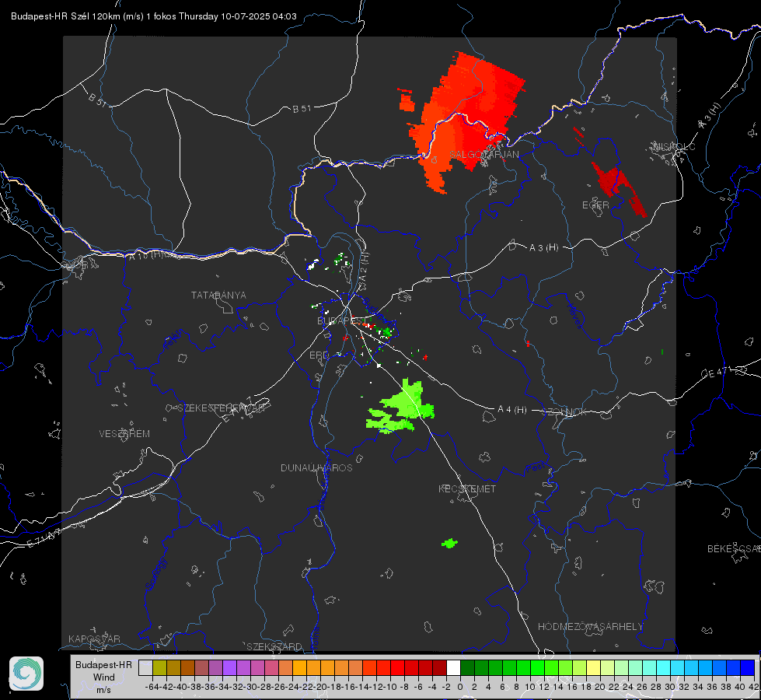
Task: Select the white swatch between -2 and 0
Action: tap(453, 668)
